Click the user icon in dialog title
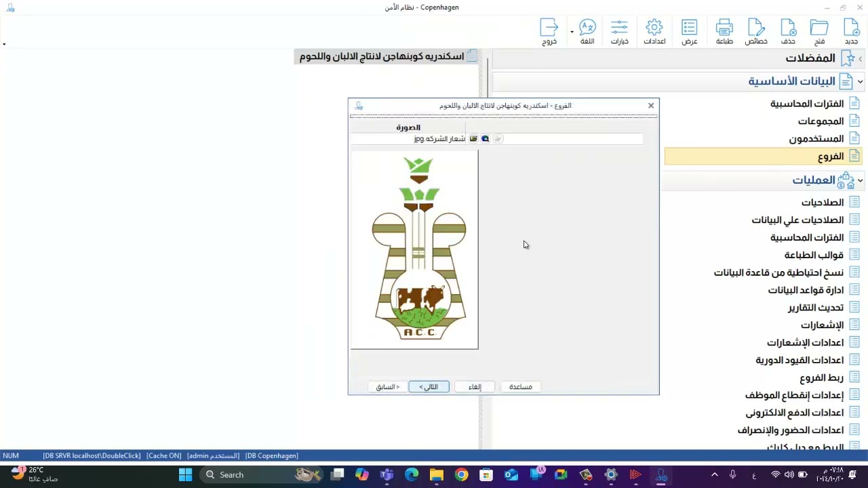 pos(359,106)
